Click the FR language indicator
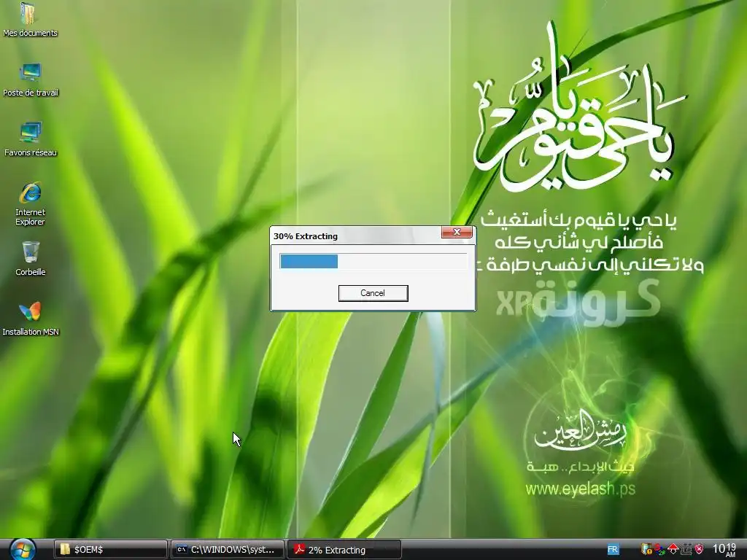This screenshot has height=560, width=747. (x=613, y=550)
